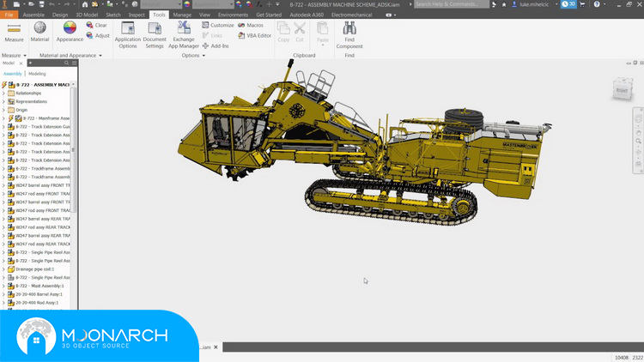Open the Macros dialog
The height and width of the screenshot is (362, 644).
pyautogui.click(x=251, y=25)
